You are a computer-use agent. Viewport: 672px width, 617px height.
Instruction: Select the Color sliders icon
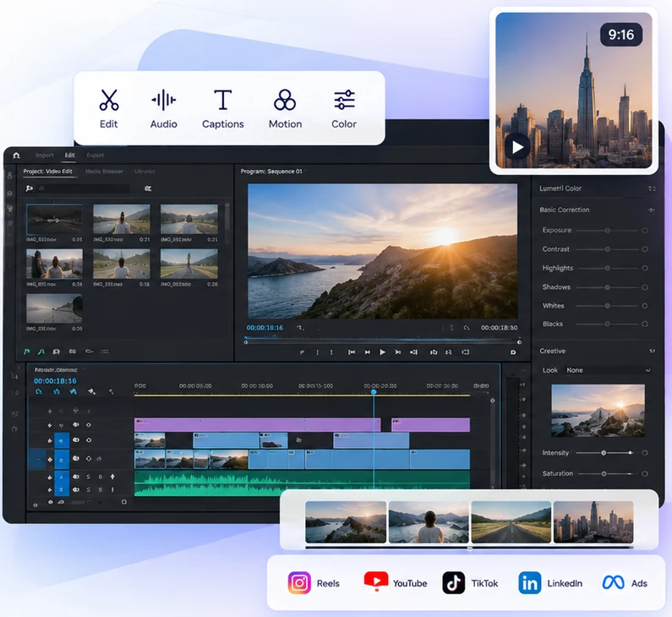tap(344, 100)
